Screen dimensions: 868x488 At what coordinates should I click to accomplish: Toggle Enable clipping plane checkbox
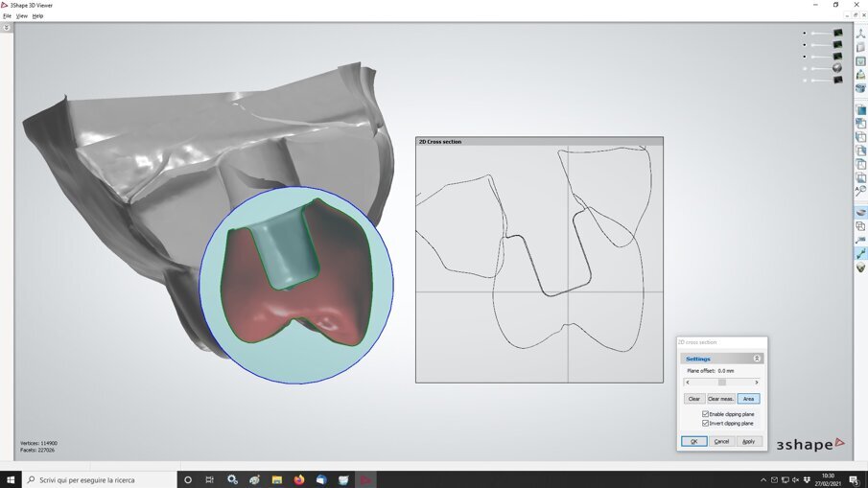(x=705, y=414)
